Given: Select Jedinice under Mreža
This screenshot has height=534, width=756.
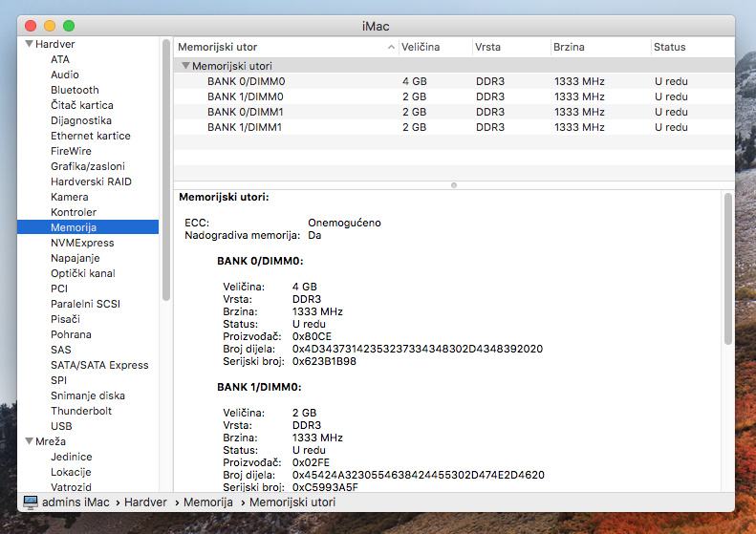Looking at the screenshot, I should pos(72,457).
